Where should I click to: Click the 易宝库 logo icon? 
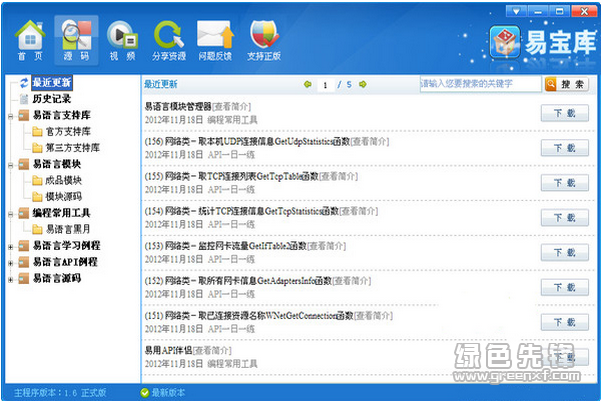[505, 42]
